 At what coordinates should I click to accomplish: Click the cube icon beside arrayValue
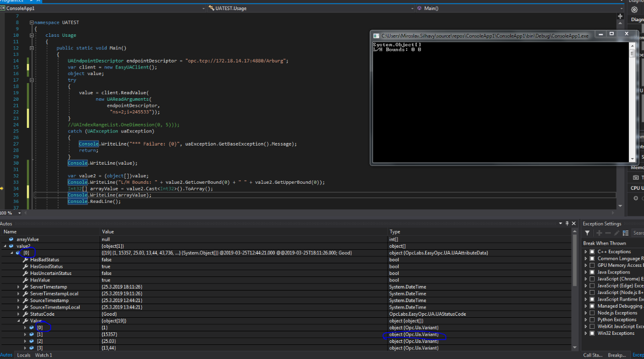11,239
